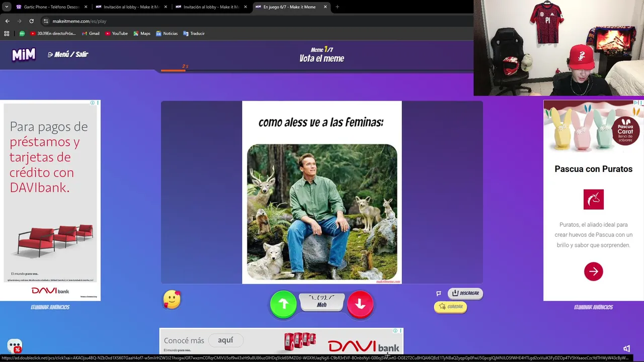
Task: Close the first Invitación al lobby tab
Action: click(165, 7)
